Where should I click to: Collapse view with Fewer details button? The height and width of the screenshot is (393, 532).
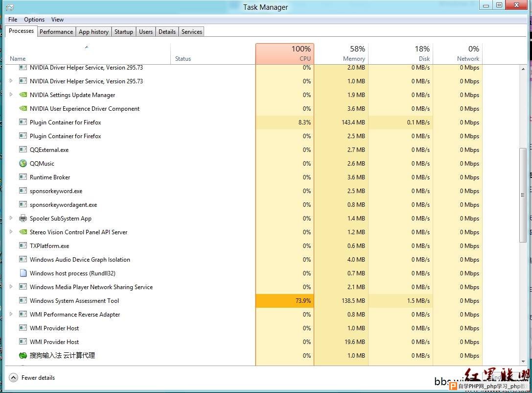coord(32,378)
